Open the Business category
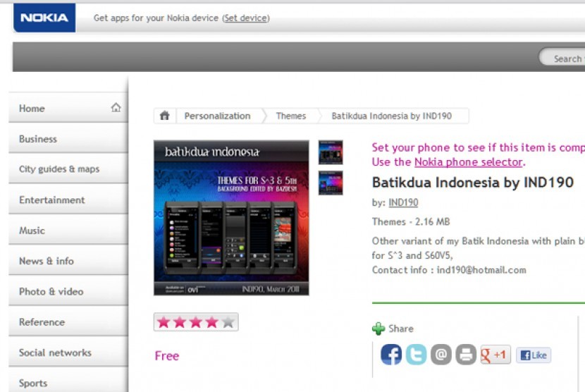Image resolution: width=585 pixels, height=392 pixels. pyautogui.click(x=68, y=138)
